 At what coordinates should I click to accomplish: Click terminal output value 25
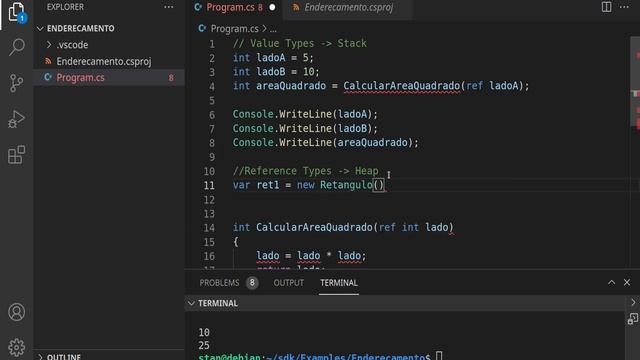(204, 345)
